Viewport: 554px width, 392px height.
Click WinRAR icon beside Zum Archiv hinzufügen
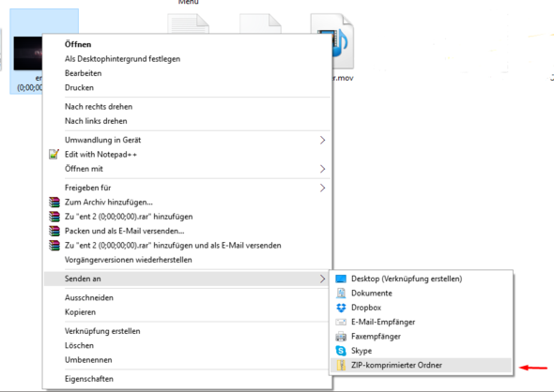pos(54,203)
